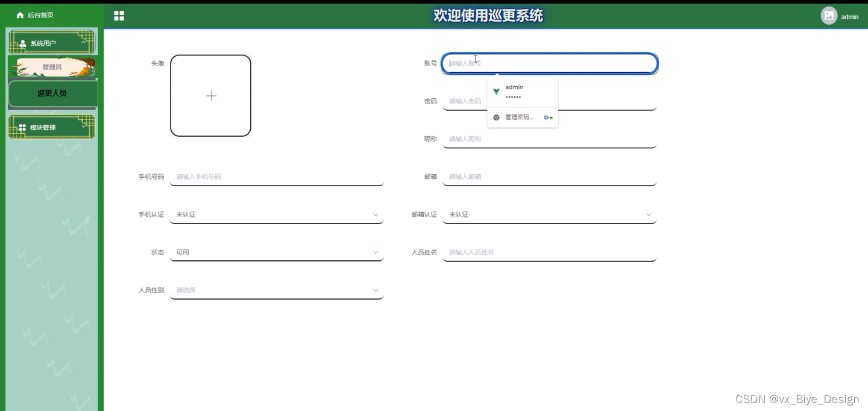This screenshot has height=411, width=868.
Task: Open 管理密码 in autofill popup
Action: pyautogui.click(x=523, y=118)
